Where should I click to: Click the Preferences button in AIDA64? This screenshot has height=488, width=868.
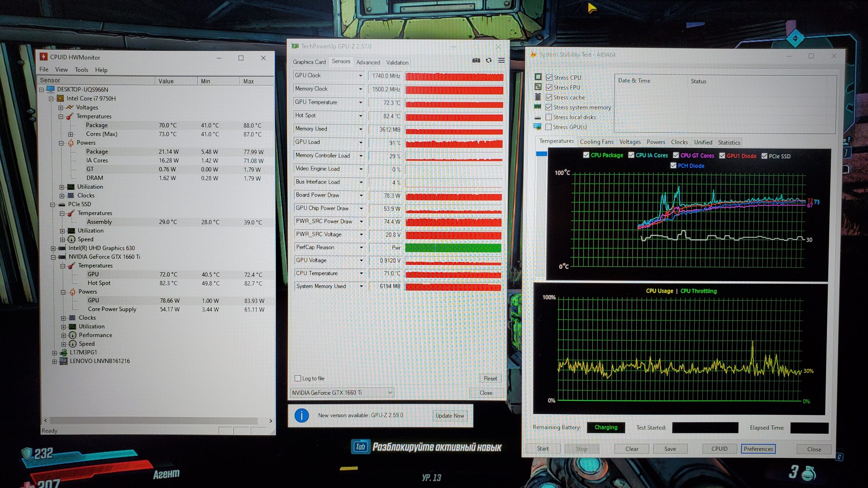758,449
